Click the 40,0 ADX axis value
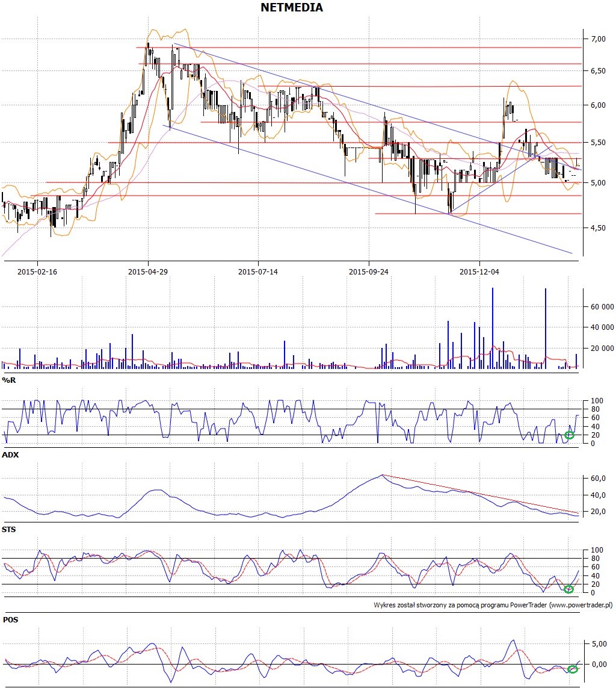 (598, 495)
